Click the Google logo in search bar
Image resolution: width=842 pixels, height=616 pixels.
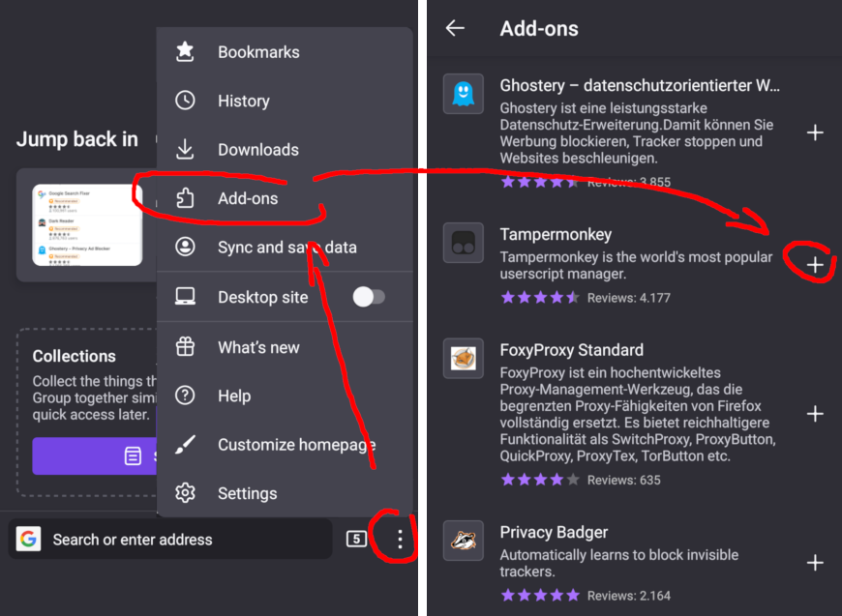point(28,539)
